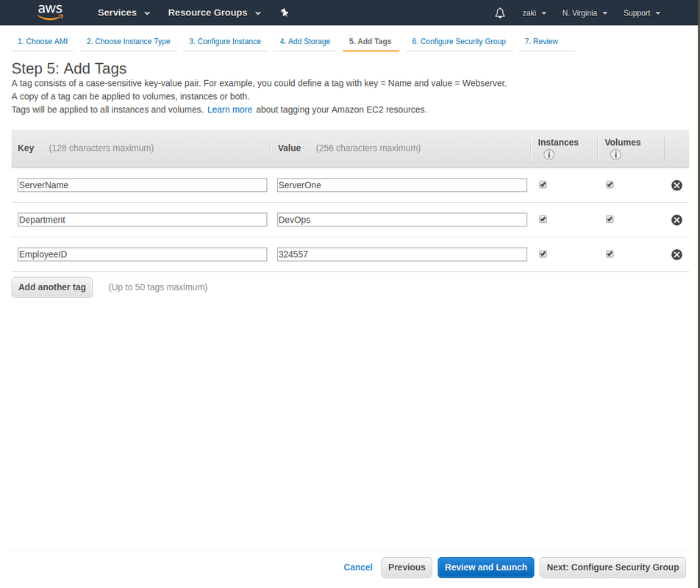Screen dimensions: 700x588
Task: Click Next: Configure Security Group button
Action: point(612,567)
